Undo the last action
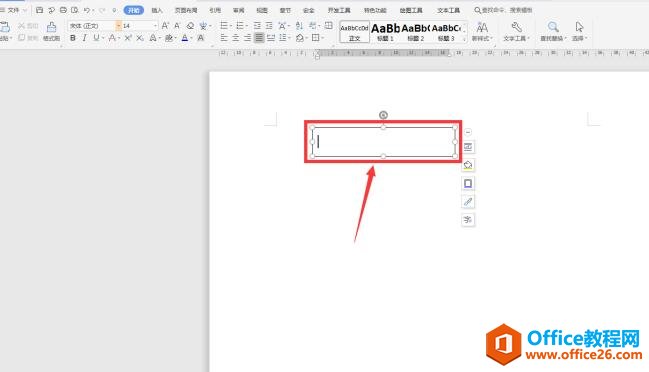The height and width of the screenshot is (372, 649). [87, 10]
